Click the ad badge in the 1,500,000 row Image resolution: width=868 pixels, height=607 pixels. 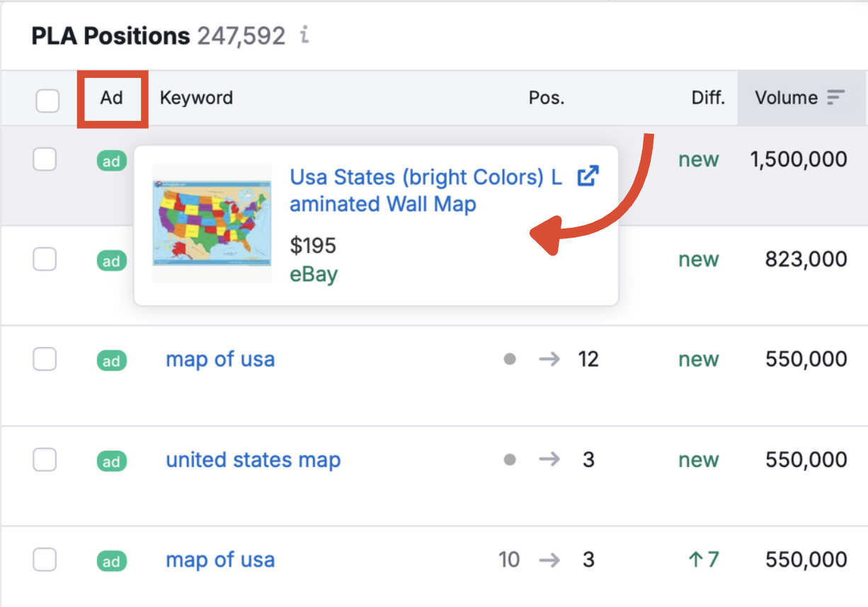click(111, 161)
